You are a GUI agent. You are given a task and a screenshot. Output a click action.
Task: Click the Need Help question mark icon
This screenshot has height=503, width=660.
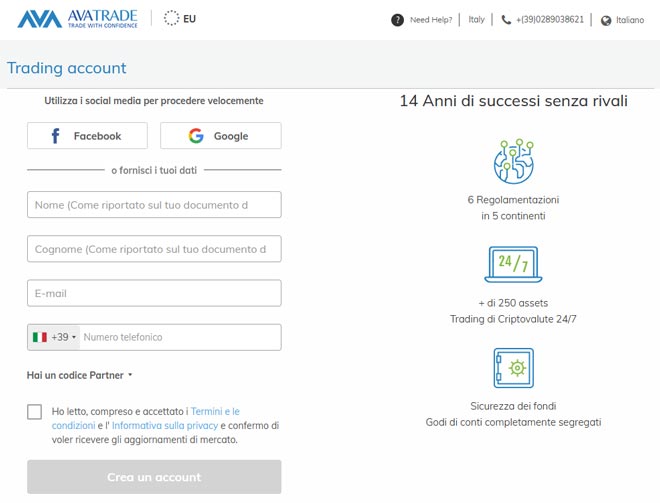(397, 20)
